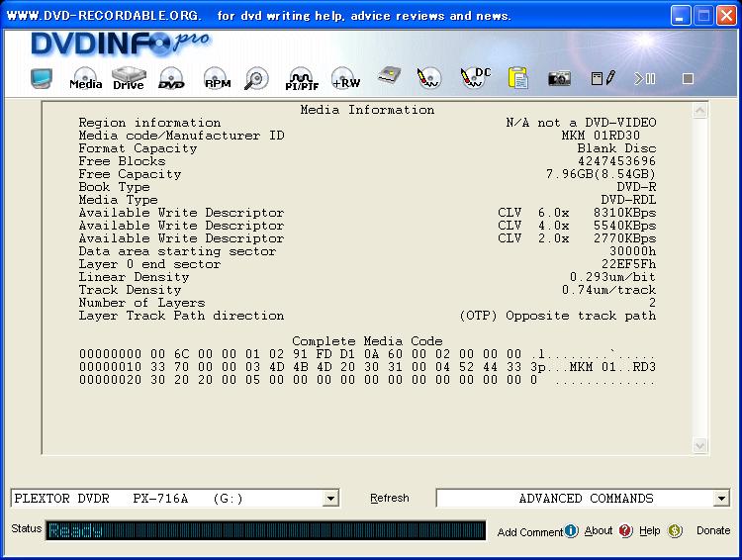Click the Ready status progress bar
Image resolution: width=742 pixels, height=560 pixels.
tap(266, 530)
